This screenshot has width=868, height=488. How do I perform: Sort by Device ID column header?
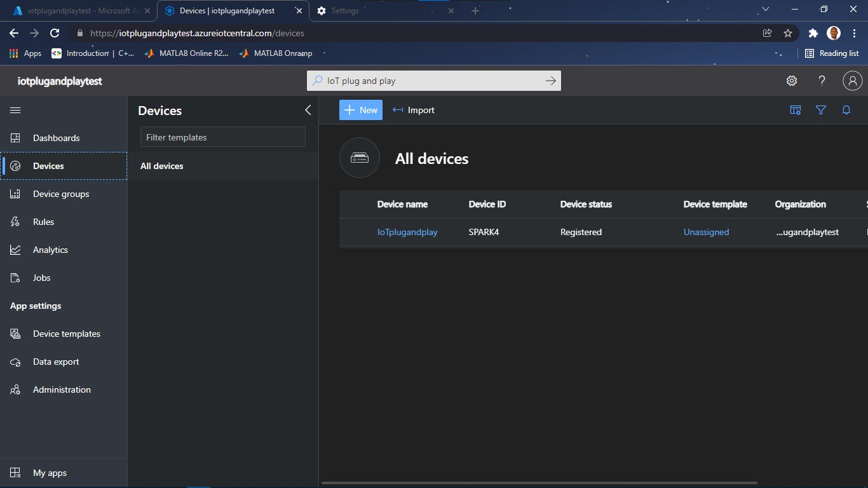tap(487, 204)
